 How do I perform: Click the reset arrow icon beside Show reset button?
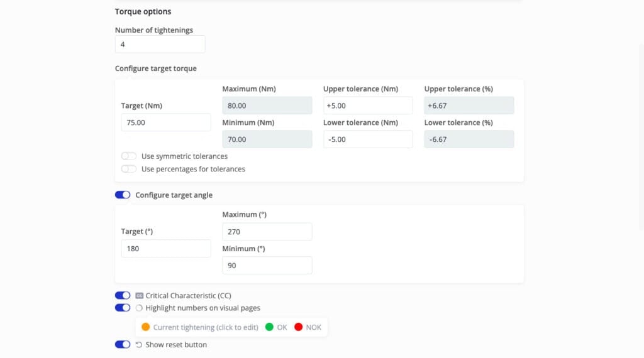coord(139,345)
